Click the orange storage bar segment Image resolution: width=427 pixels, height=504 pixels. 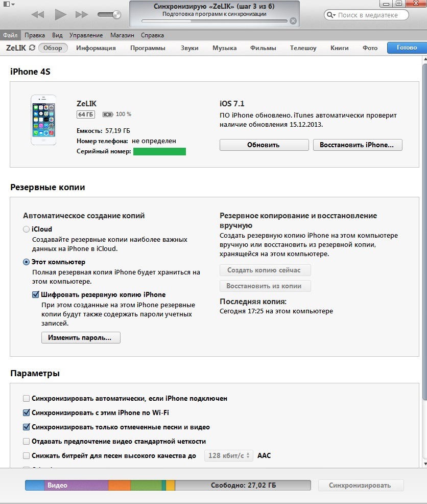[120, 486]
